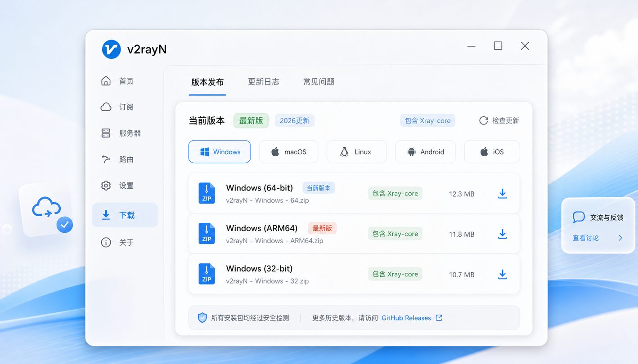Image resolution: width=638 pixels, height=364 pixels.
Task: Click the blue 包含 Xray-core header badge
Action: [427, 120]
